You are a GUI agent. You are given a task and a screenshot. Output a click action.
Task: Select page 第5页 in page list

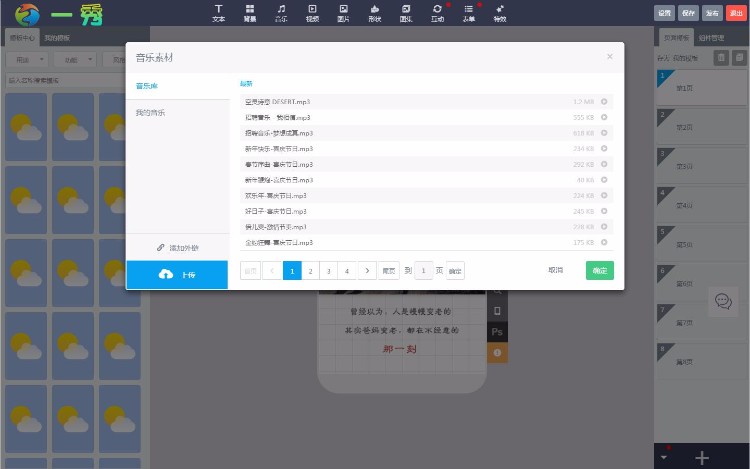click(x=702, y=244)
